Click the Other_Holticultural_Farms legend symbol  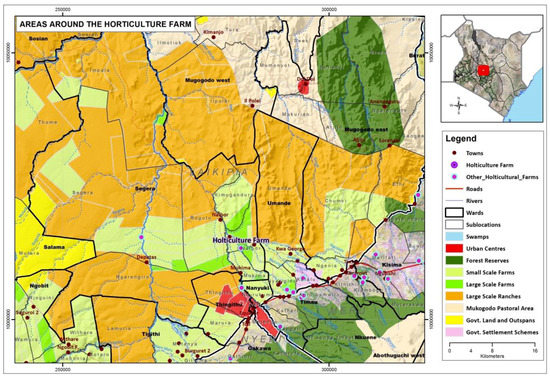point(454,177)
